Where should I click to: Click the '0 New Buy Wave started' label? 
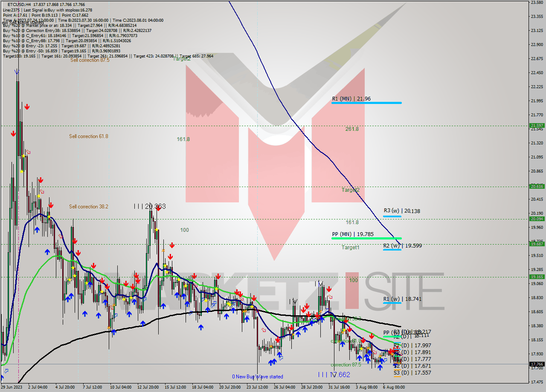tap(257, 377)
